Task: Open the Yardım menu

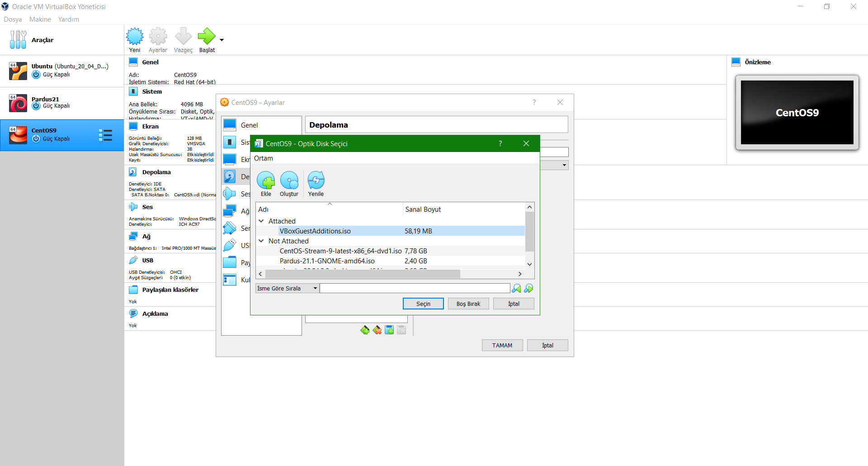Action: (x=69, y=19)
